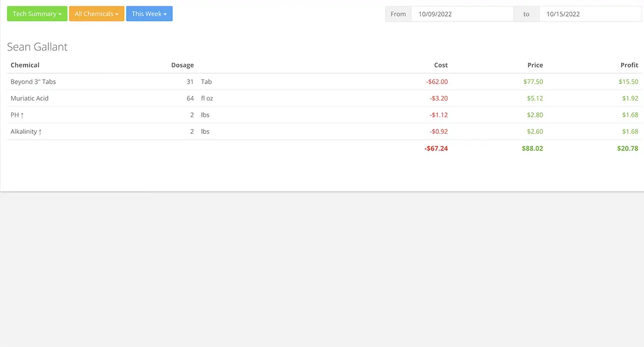Select the Beyond 3" Tabs row name

click(33, 82)
